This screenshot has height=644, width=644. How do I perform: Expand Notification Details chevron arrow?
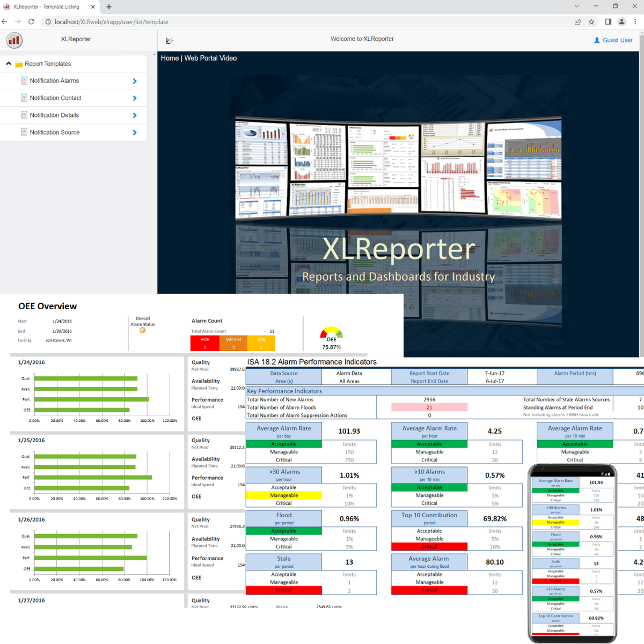135,115
